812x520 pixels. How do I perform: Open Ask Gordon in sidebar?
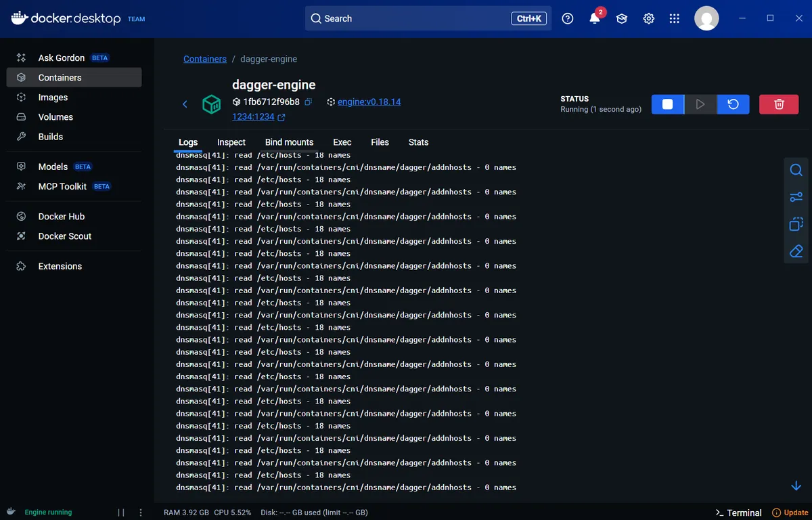(x=74, y=58)
